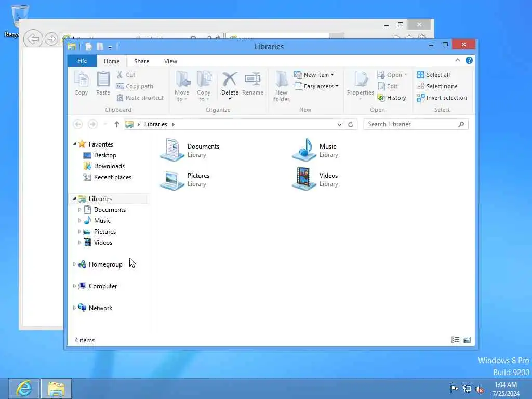The height and width of the screenshot is (399, 532).
Task: Open the Quick Access Toolbar customize arrow
Action: 110,47
